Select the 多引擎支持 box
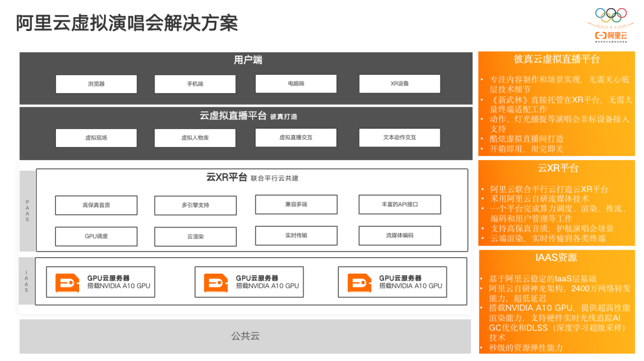The height and width of the screenshot is (361, 644). coord(195,205)
